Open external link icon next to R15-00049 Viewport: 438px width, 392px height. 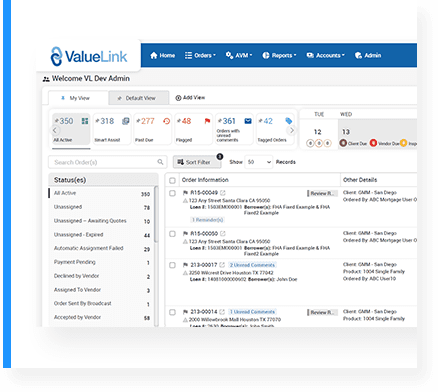[223, 193]
